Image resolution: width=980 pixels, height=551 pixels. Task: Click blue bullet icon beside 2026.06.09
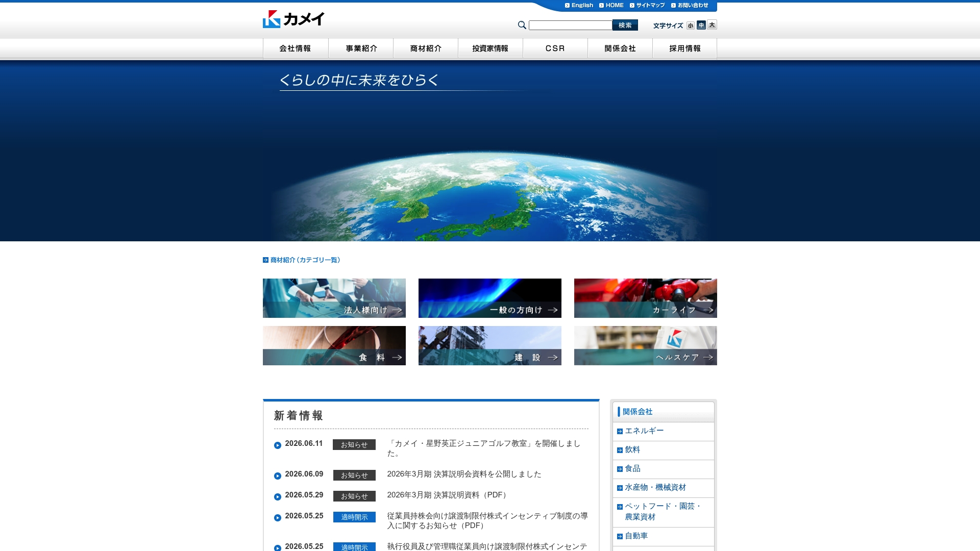coord(278,476)
